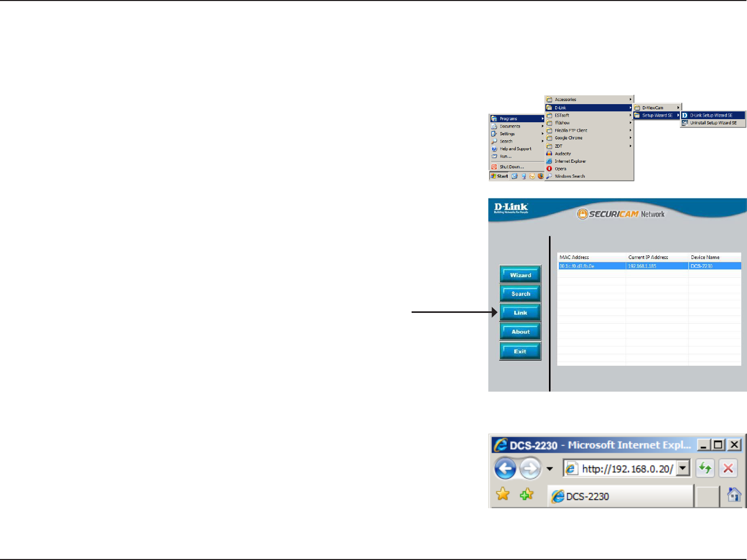
Task: Open the FileZilla FTP Client folder
Action: coord(589,131)
